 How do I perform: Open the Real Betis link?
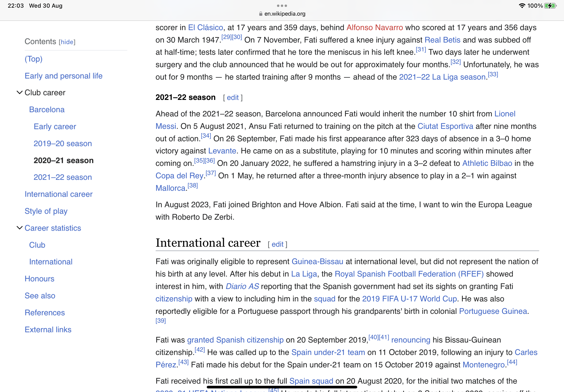coord(442,40)
